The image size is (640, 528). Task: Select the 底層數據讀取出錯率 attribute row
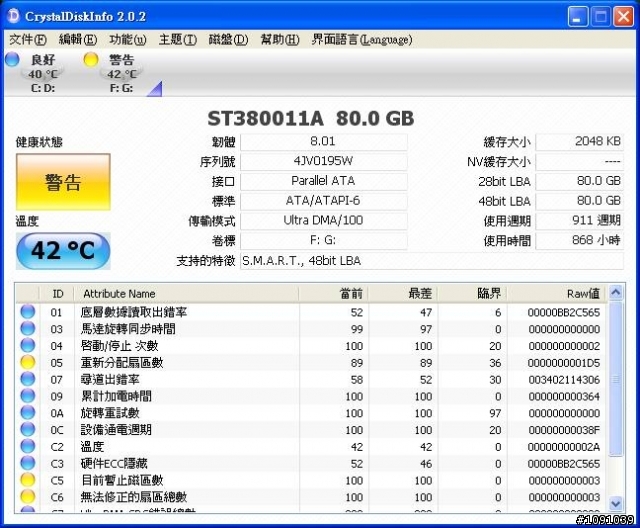311,312
